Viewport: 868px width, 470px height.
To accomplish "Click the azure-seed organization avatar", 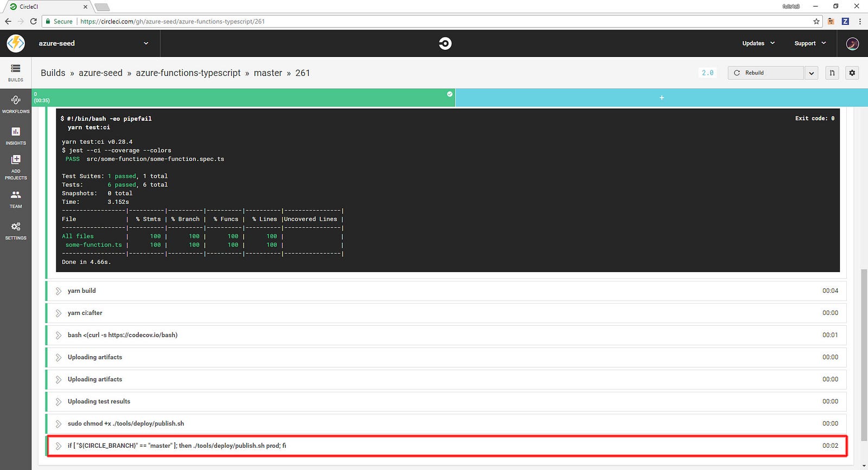I will (16, 43).
